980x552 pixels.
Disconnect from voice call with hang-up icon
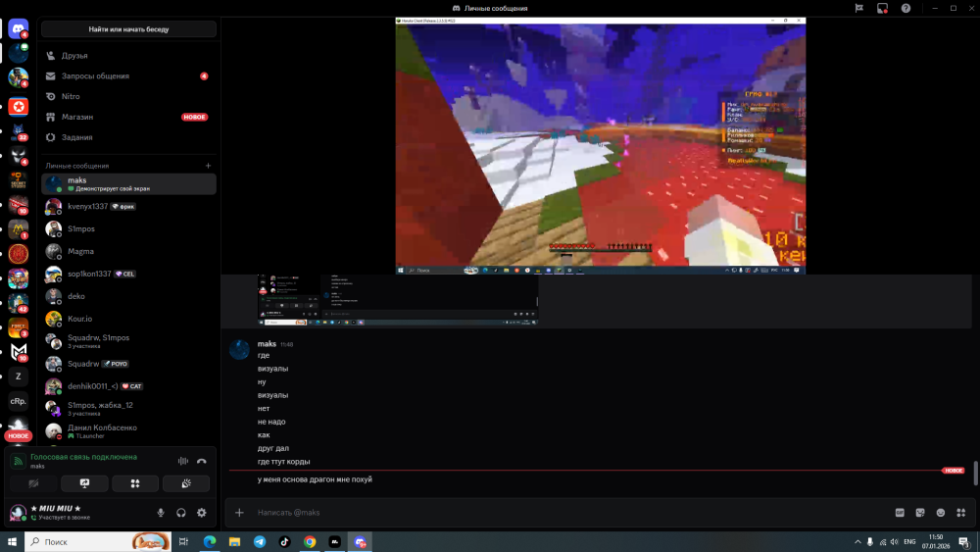201,462
